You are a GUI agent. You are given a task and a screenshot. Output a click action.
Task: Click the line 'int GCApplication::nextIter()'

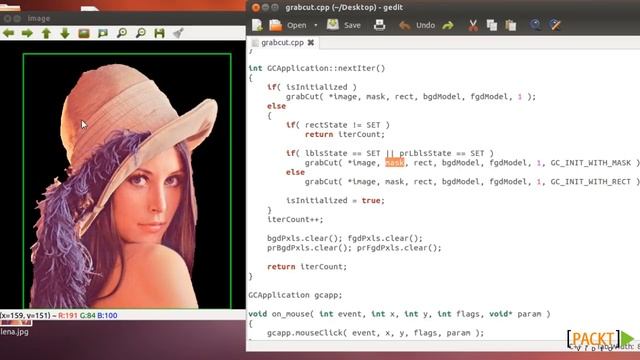pyautogui.click(x=317, y=68)
